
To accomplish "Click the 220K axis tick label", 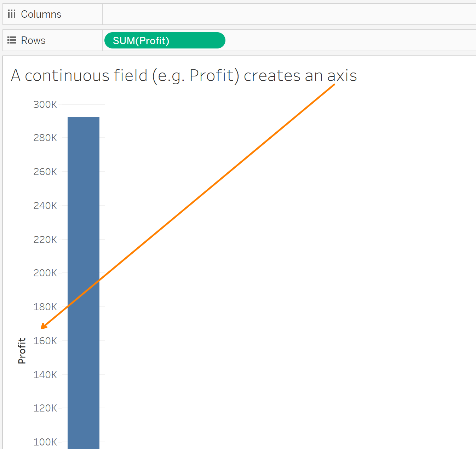I will [45, 240].
